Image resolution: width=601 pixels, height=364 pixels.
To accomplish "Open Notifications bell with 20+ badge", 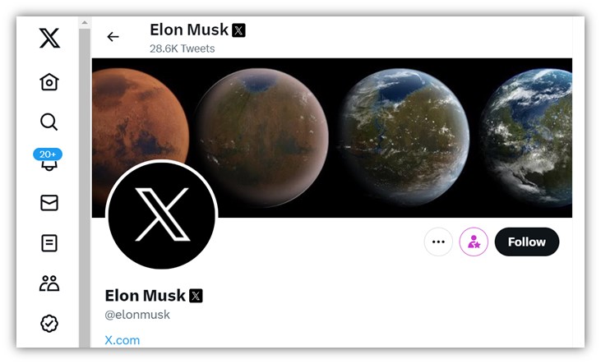I will tap(48, 159).
